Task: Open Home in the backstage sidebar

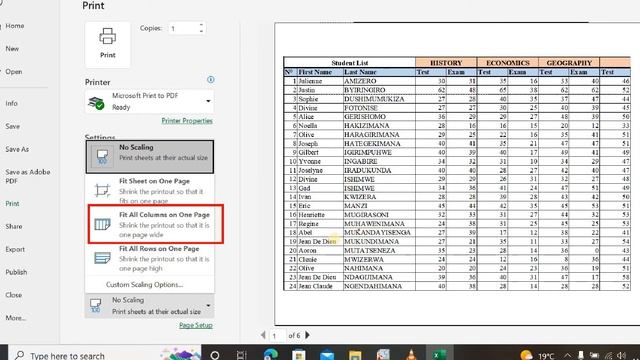Action: tap(15, 26)
